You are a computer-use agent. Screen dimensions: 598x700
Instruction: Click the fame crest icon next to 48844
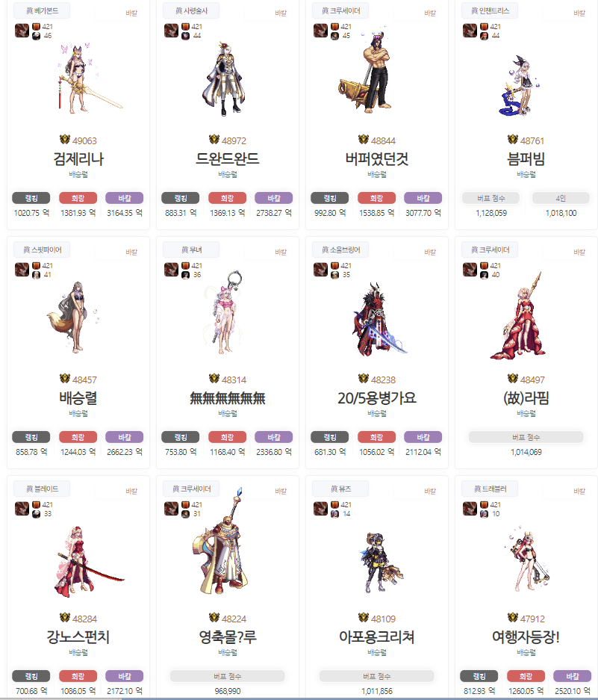(364, 140)
